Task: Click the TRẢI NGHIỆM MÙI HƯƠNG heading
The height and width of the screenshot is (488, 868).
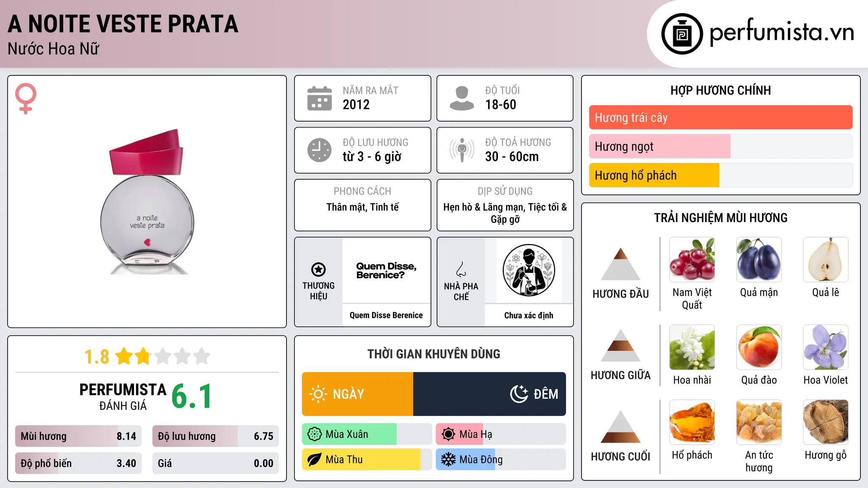Action: (721, 218)
